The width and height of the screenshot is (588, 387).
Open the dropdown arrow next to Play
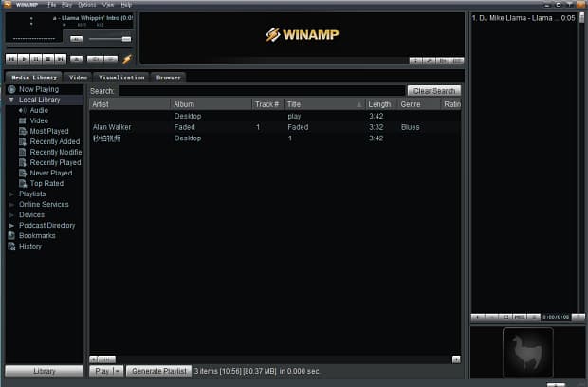tap(119, 371)
